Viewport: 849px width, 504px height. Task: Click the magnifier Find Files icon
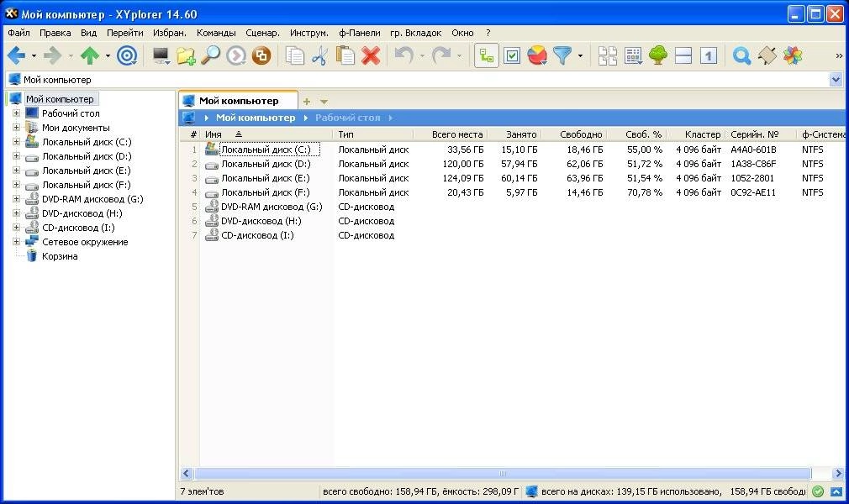210,55
